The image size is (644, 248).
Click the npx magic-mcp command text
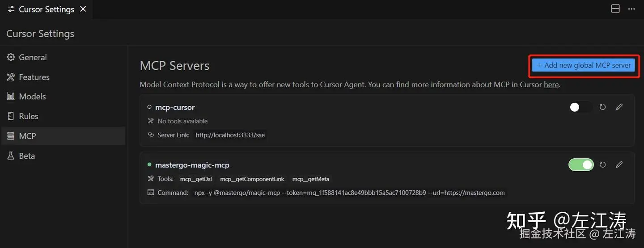tap(349, 193)
